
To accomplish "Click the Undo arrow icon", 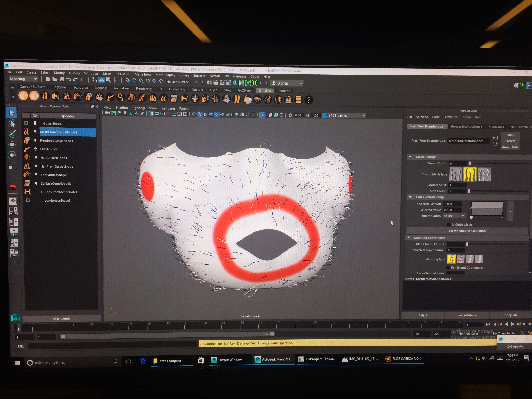I will tap(68, 80).
